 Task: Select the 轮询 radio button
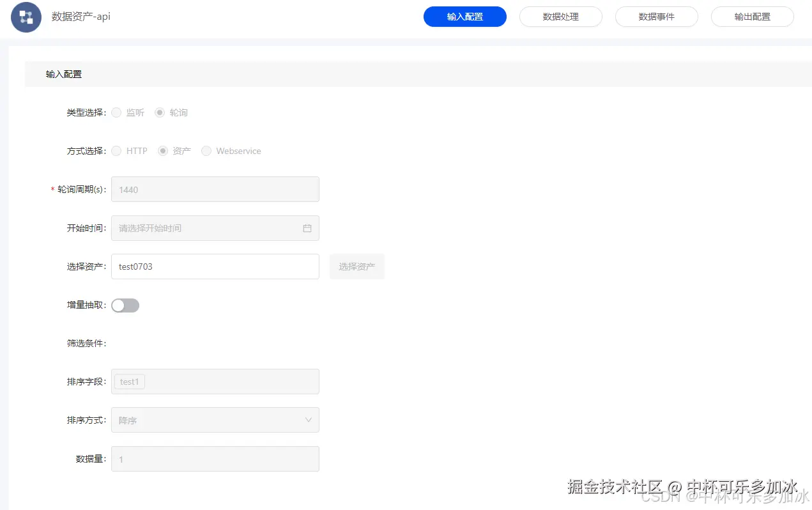click(x=159, y=112)
